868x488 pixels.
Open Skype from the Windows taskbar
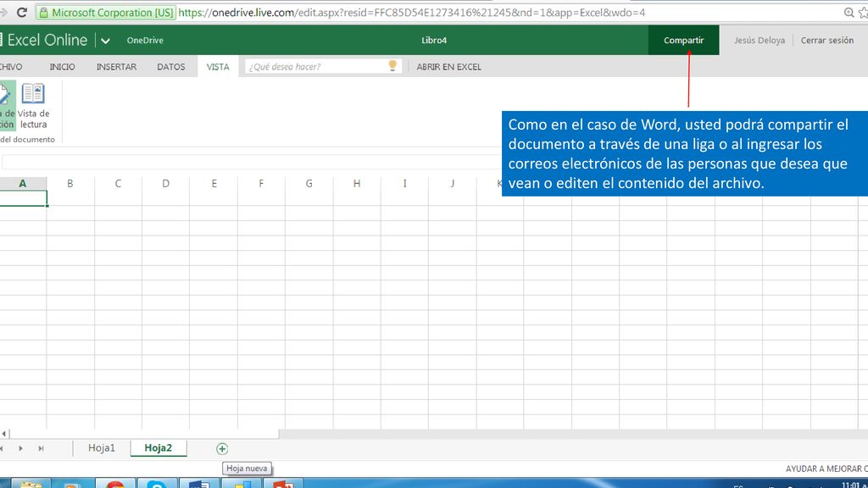157,484
